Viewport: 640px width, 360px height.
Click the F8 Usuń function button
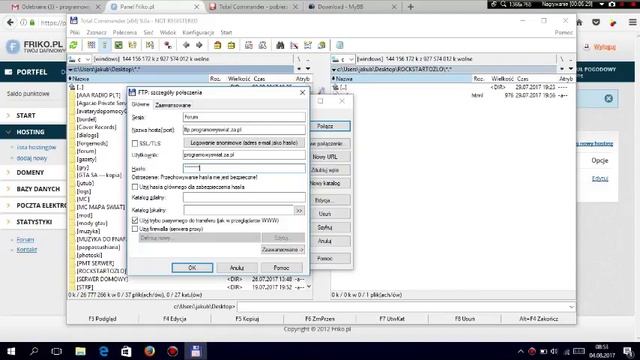(x=465, y=319)
